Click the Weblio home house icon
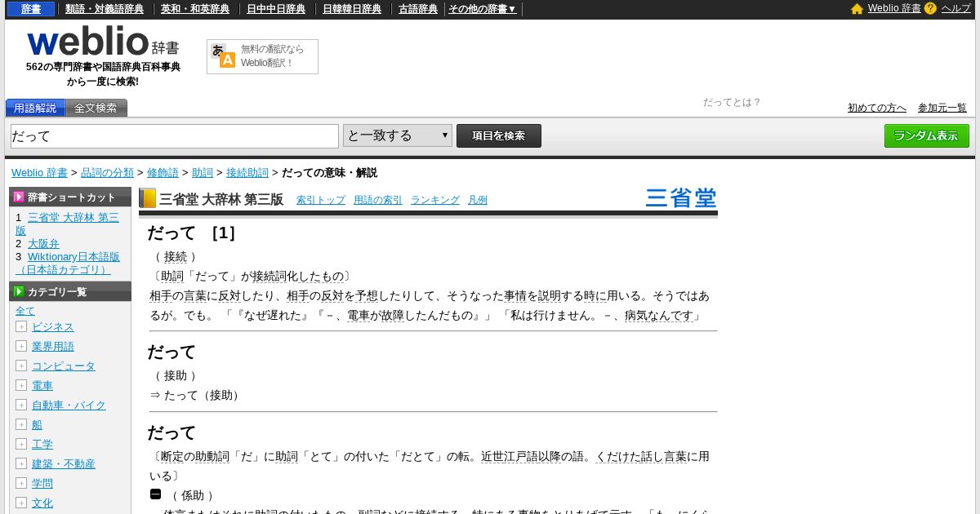The height and width of the screenshot is (514, 980). (857, 9)
